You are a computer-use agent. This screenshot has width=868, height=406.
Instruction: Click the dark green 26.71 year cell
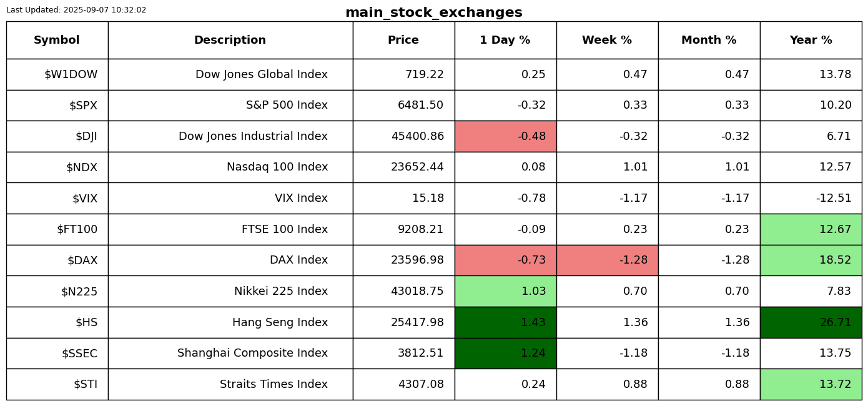811,322
